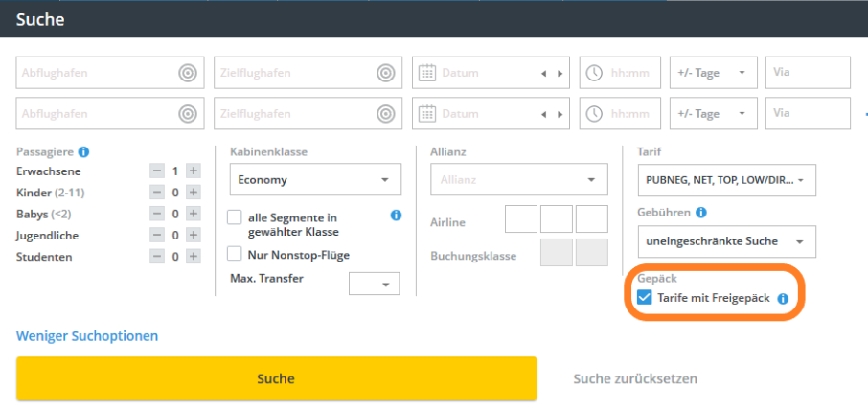The width and height of the screenshot is (868, 410).
Task: Open uneingeschränkte Suche Gebühren dropdown
Action: (x=725, y=241)
